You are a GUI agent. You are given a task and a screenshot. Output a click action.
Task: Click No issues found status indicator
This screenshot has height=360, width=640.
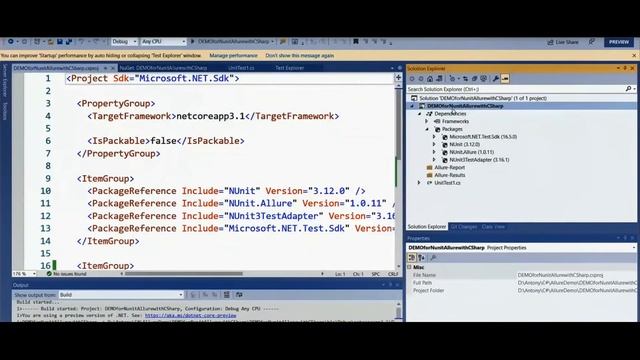(x=67, y=274)
